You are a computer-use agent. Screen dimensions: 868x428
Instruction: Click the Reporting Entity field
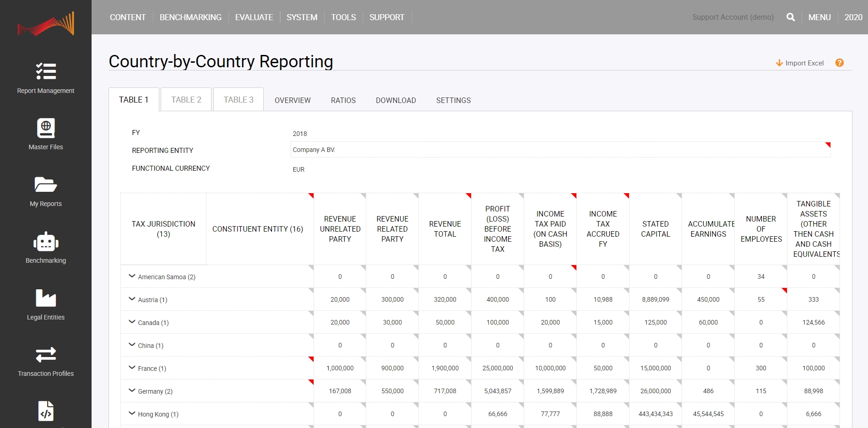[560, 150]
